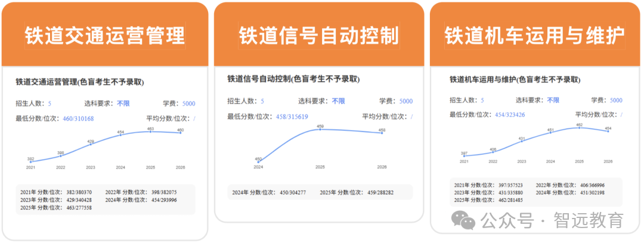Click the blue 460/310168 minimum score value
This screenshot has width=644, height=246.
tap(78, 118)
